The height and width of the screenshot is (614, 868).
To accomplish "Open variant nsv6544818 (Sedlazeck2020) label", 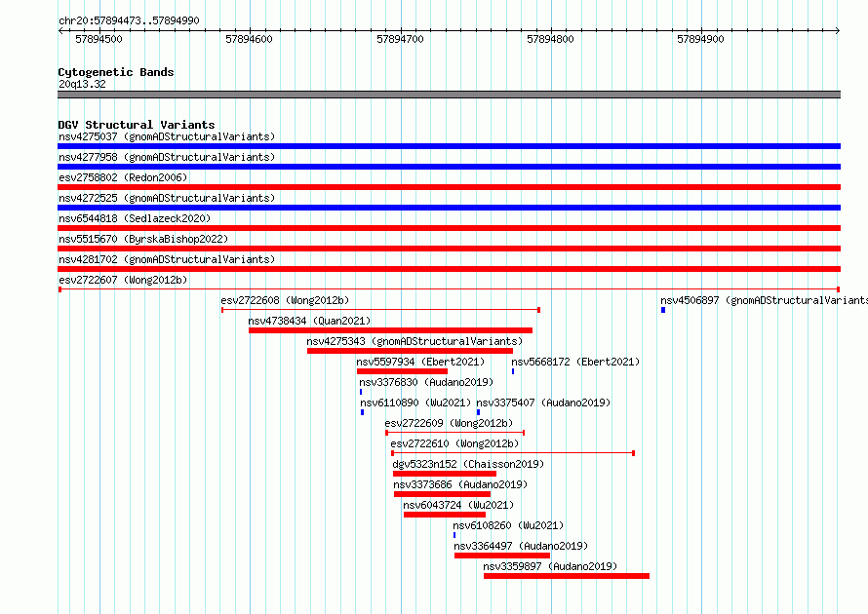I will point(135,218).
